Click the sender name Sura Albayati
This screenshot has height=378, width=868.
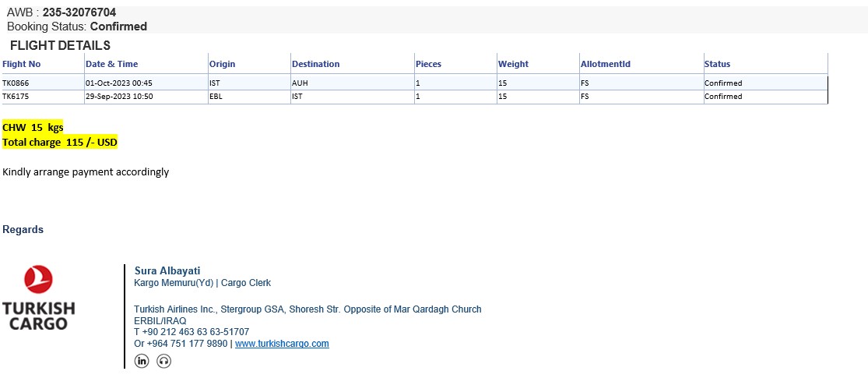point(167,271)
